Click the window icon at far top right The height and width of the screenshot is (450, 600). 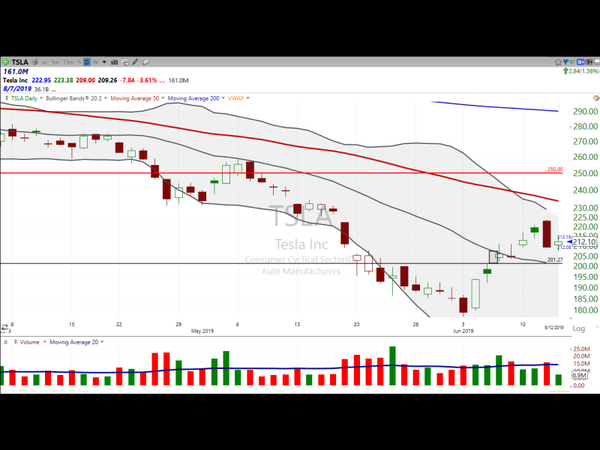(597, 62)
